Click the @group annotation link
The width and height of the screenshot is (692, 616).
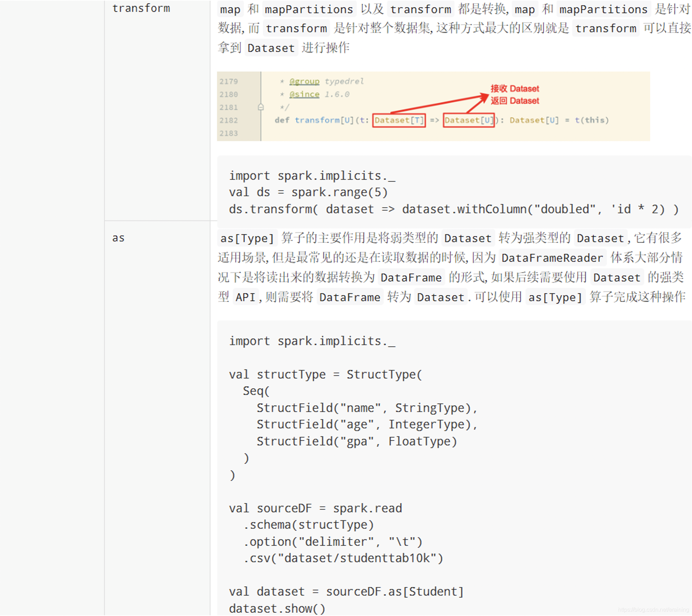click(x=304, y=81)
